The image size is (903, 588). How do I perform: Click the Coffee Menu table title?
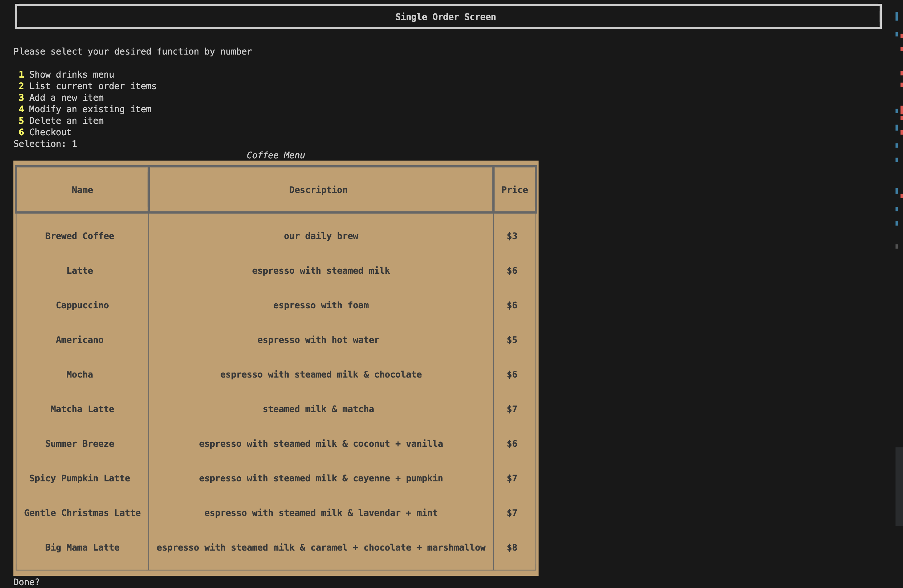pyautogui.click(x=276, y=156)
